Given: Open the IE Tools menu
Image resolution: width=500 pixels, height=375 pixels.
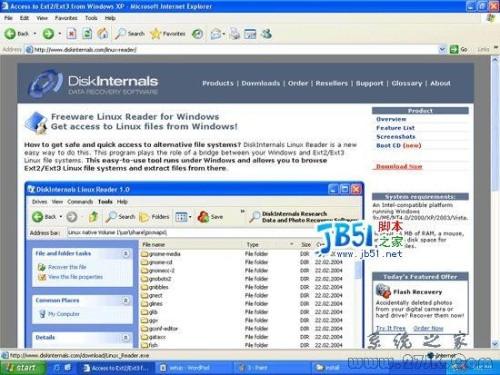Looking at the screenshot, I should tap(91, 18).
